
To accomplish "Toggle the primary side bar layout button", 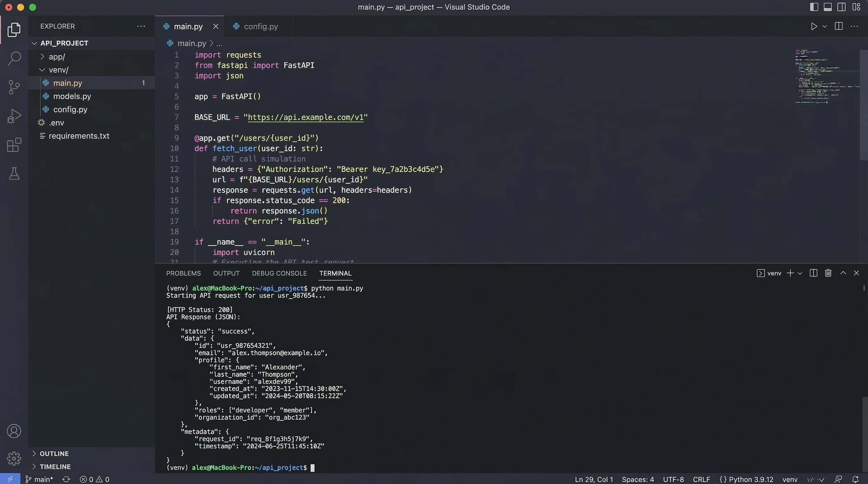I will tap(814, 7).
